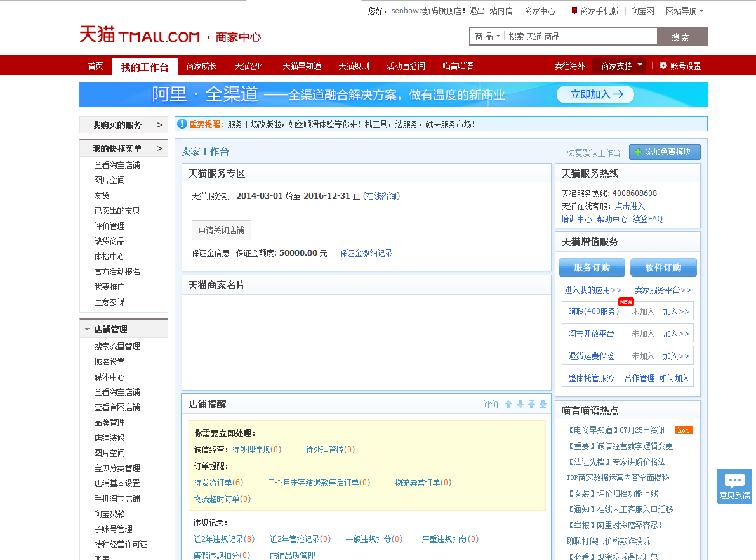Open 保证金缴纳记录 link
The width and height of the screenshot is (756, 560).
coord(366,253)
